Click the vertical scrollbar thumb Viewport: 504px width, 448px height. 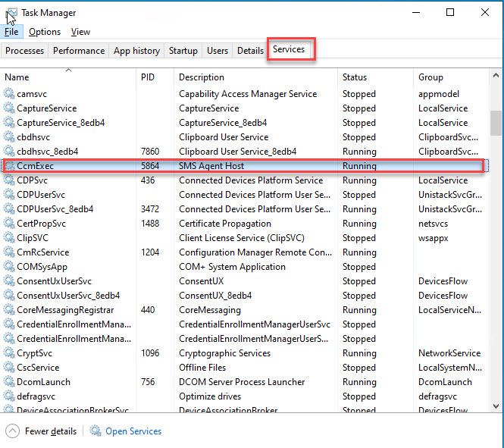coord(496,121)
